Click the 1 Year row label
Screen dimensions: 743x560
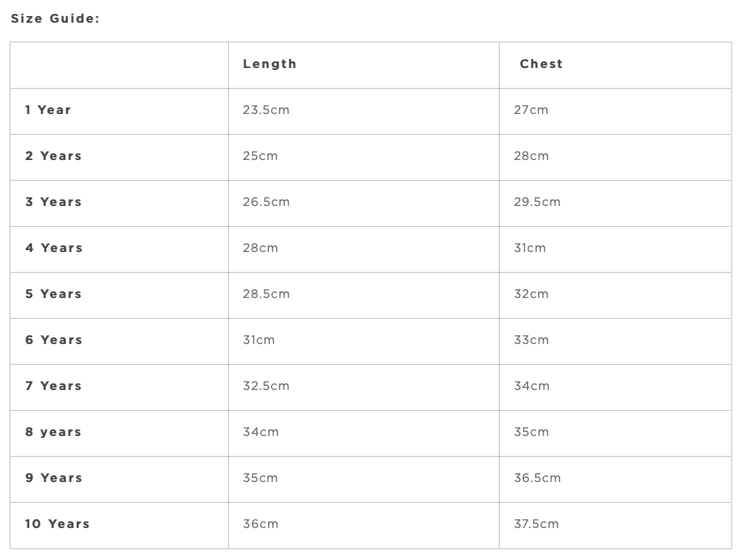click(48, 110)
